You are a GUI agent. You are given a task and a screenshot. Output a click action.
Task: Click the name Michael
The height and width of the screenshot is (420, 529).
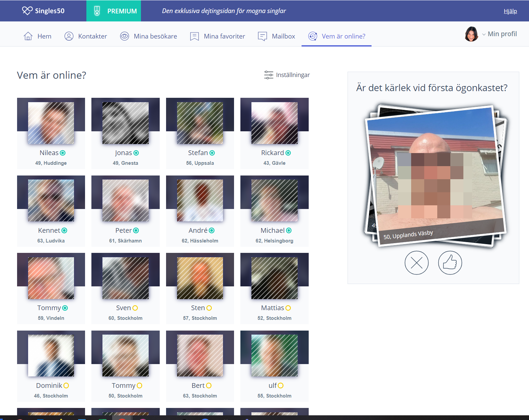point(273,230)
